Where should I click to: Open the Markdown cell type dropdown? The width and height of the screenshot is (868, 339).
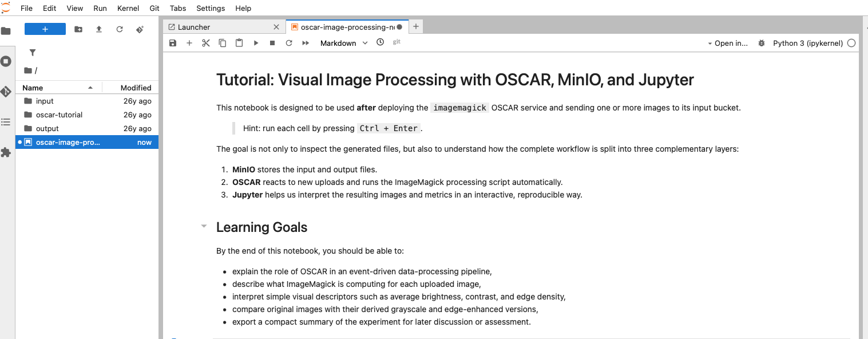click(x=343, y=43)
